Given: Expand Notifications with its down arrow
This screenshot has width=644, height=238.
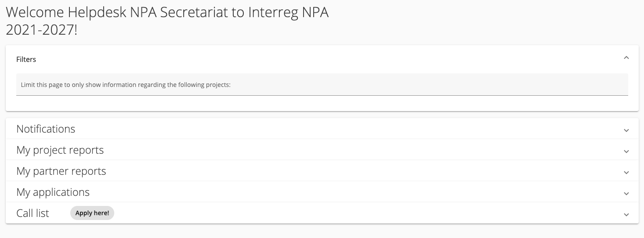Looking at the screenshot, I should coord(626,130).
